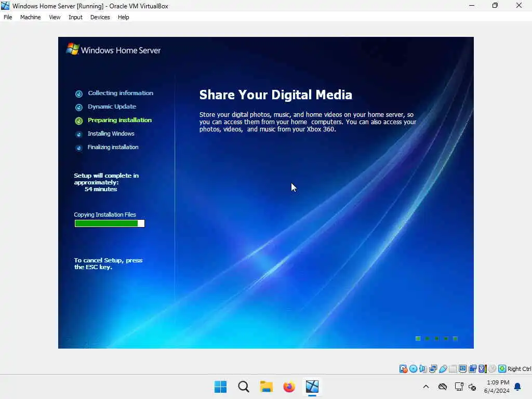Viewport: 532px width, 399px height.
Task: Click the Collecting information bullet icon
Action: pyautogui.click(x=79, y=94)
